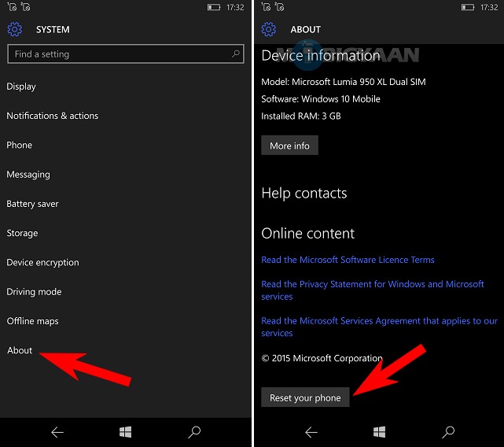
Task: Open Notifications & actions settings
Action: (53, 116)
